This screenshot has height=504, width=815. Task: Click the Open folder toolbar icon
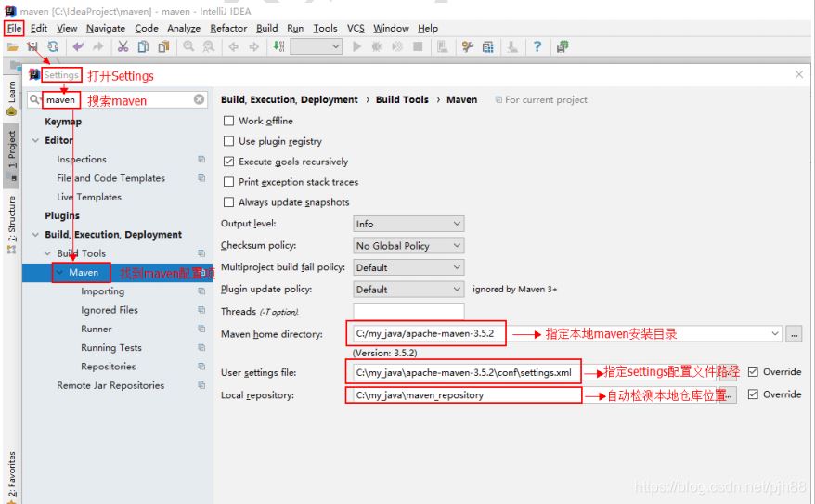13,46
